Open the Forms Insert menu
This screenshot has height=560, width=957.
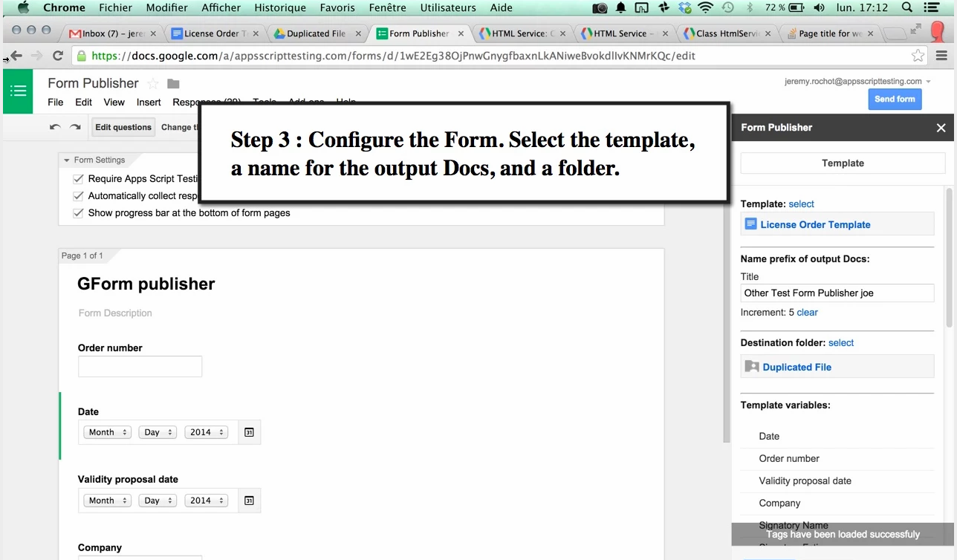pyautogui.click(x=149, y=102)
